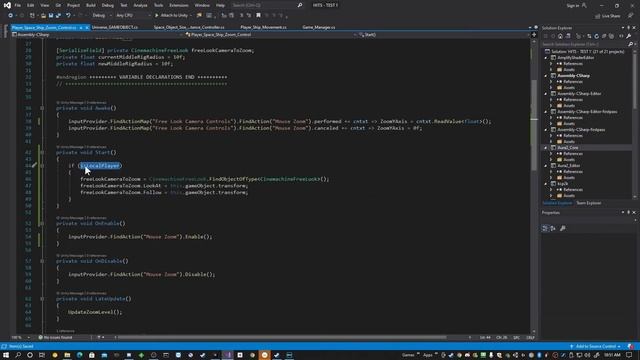Collapse the AmplifyShaderEditor project node
Screen dimensions: 640x360
(x=546, y=58)
